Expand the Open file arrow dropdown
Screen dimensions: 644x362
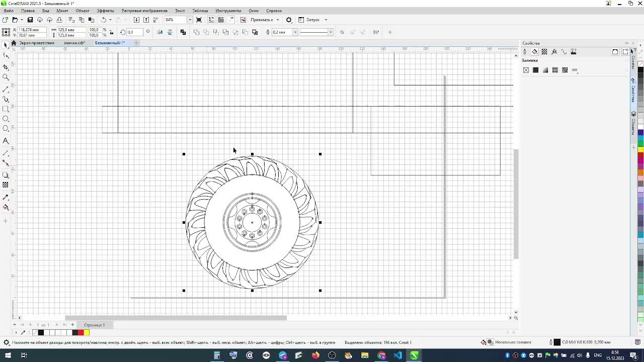22,20
